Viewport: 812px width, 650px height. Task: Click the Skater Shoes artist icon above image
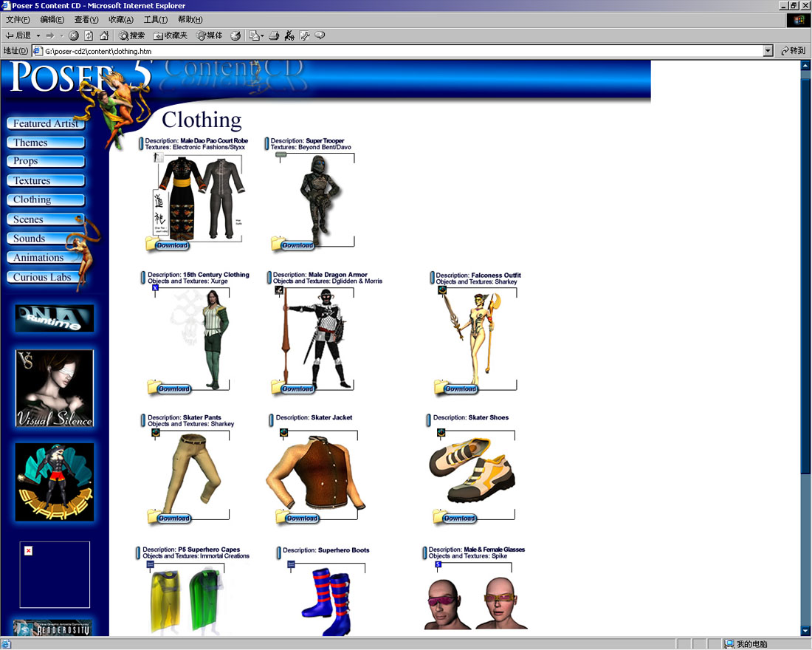coord(441,433)
